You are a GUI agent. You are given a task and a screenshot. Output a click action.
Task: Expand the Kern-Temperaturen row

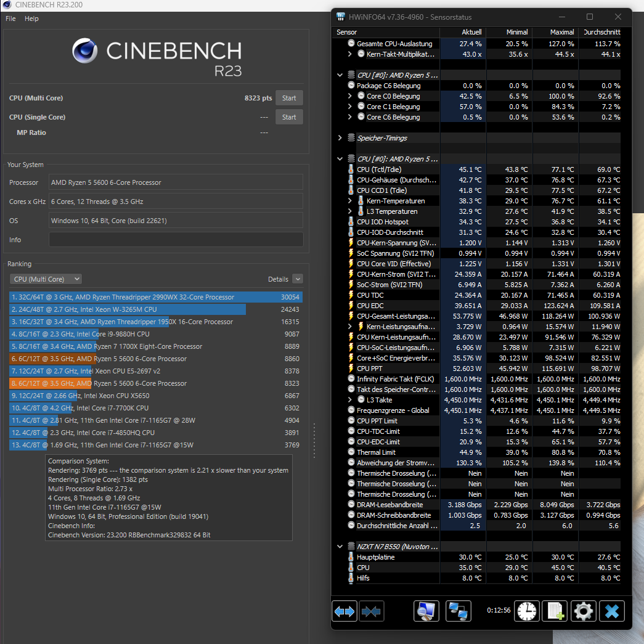pyautogui.click(x=349, y=201)
